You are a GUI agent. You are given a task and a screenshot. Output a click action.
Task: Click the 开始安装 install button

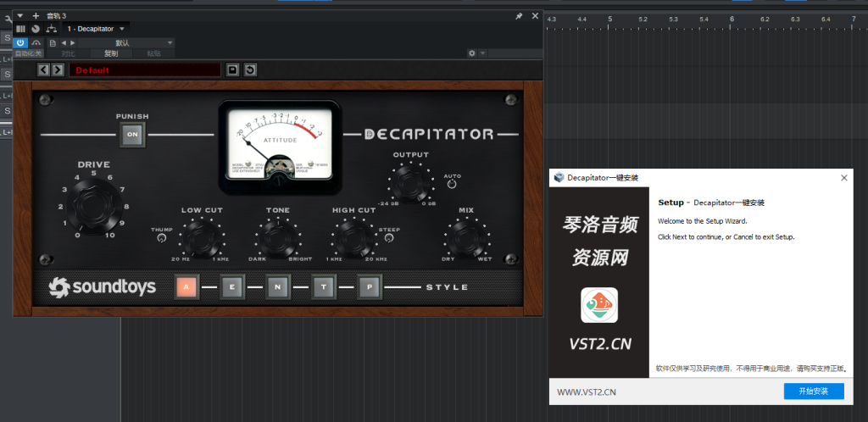tap(814, 391)
